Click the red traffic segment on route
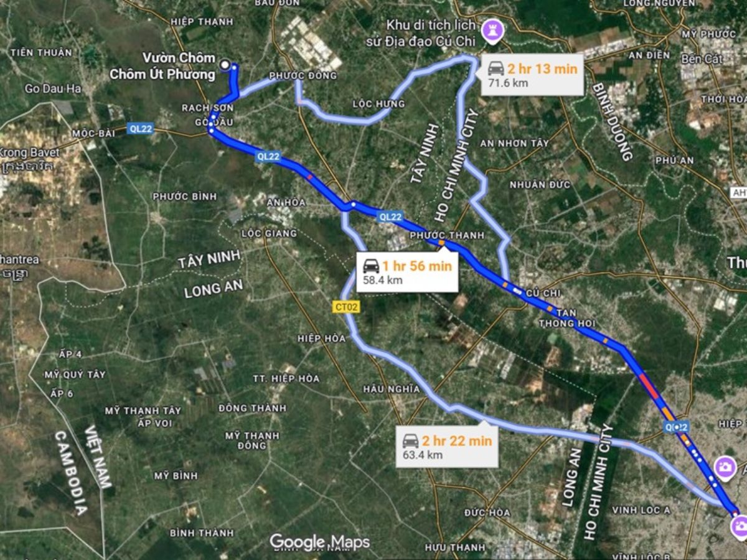 click(x=648, y=386)
